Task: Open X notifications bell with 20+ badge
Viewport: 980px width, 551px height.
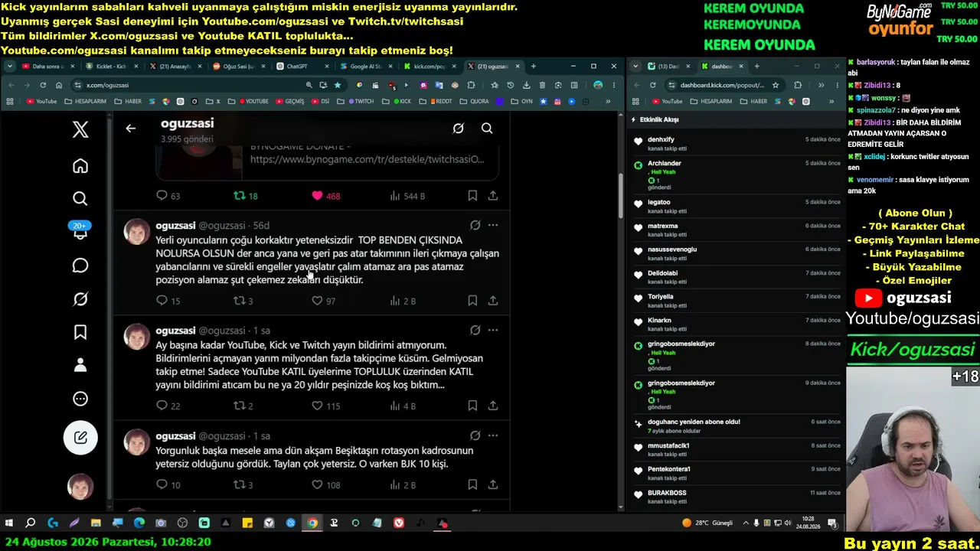Action: pyautogui.click(x=80, y=231)
